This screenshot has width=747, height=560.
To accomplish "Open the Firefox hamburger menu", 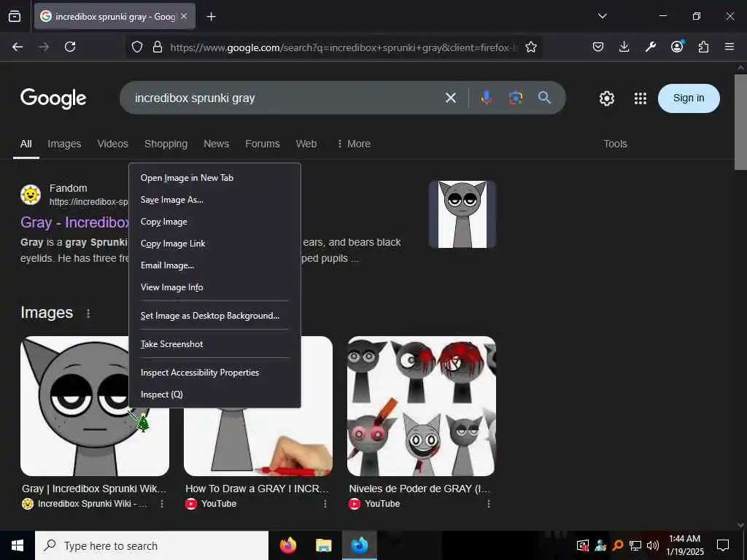I will pyautogui.click(x=729, y=47).
